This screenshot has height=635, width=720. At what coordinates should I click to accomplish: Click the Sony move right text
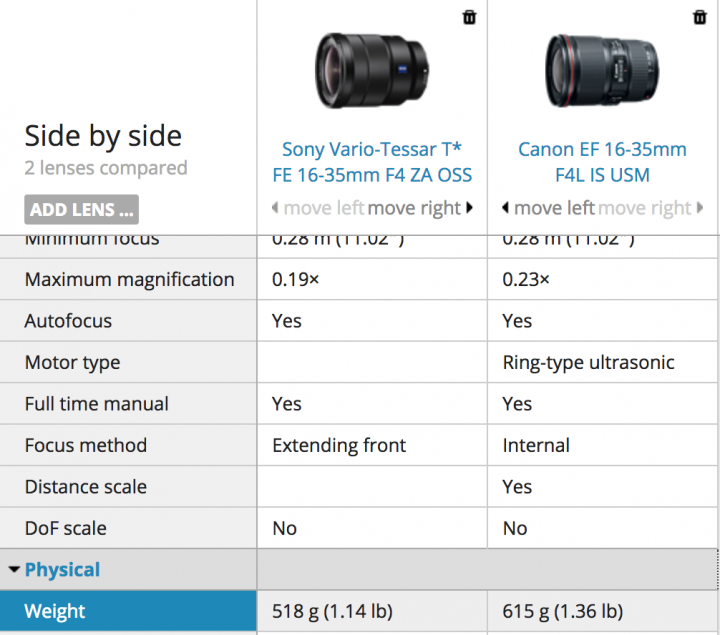(414, 208)
